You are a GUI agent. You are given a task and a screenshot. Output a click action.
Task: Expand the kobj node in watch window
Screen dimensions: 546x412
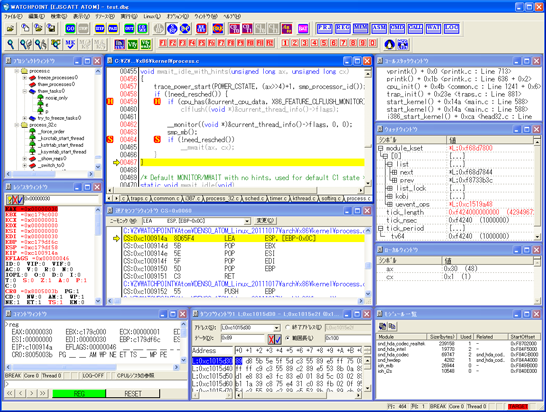pos(390,196)
